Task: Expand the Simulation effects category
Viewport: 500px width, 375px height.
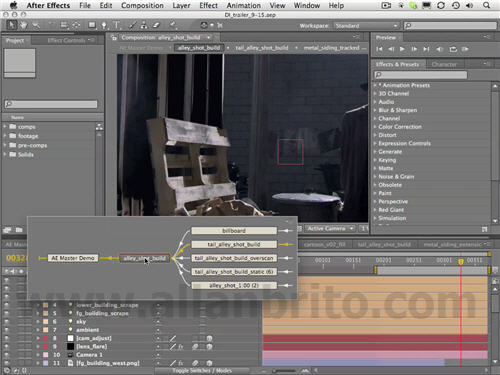Action: pyautogui.click(x=375, y=218)
